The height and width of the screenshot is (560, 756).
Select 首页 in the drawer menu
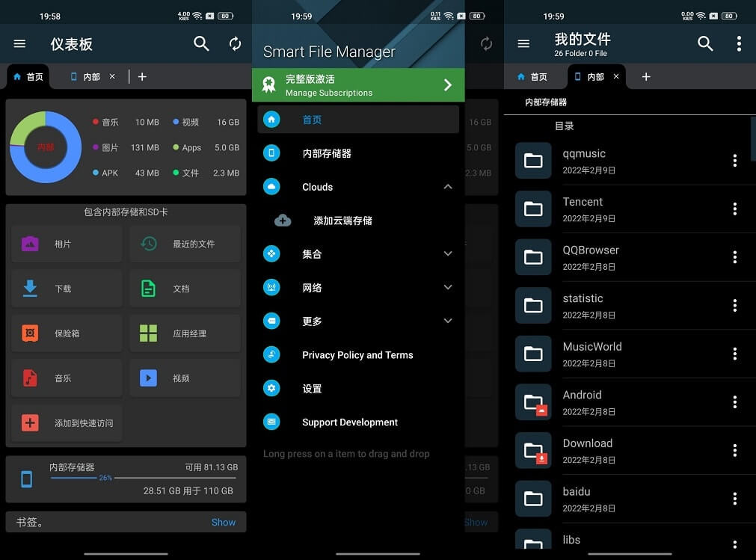click(357, 120)
